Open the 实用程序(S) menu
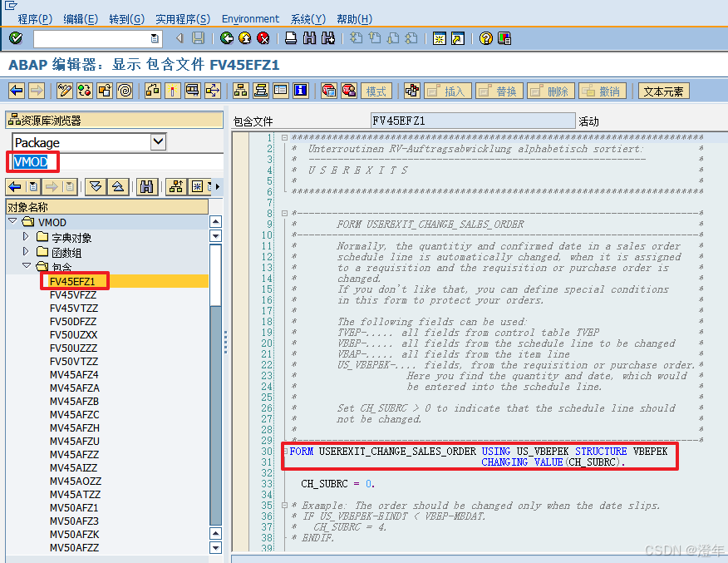Viewport: 728px width, 563px height. click(183, 19)
